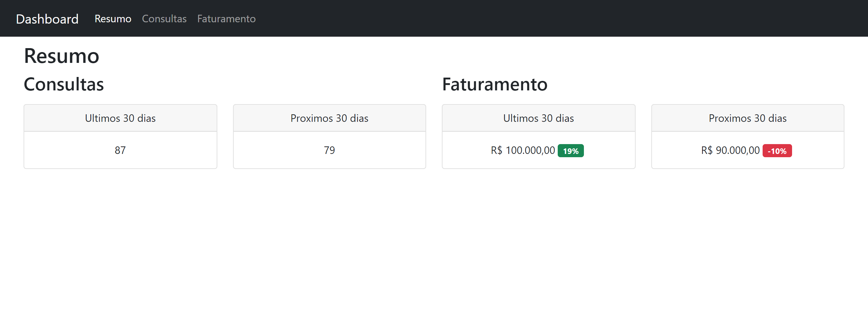Select the Consultas section heading
868x336 pixels.
click(63, 84)
